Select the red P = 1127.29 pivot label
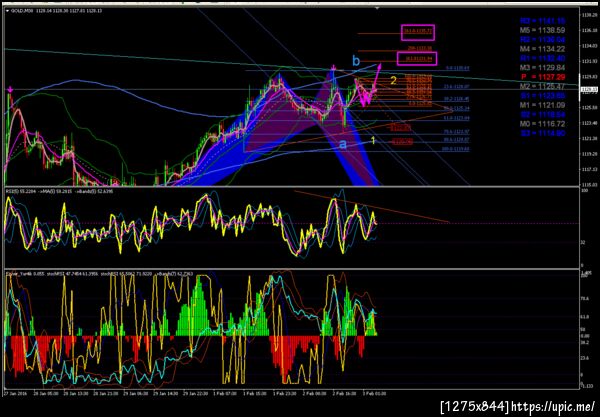 (542, 77)
